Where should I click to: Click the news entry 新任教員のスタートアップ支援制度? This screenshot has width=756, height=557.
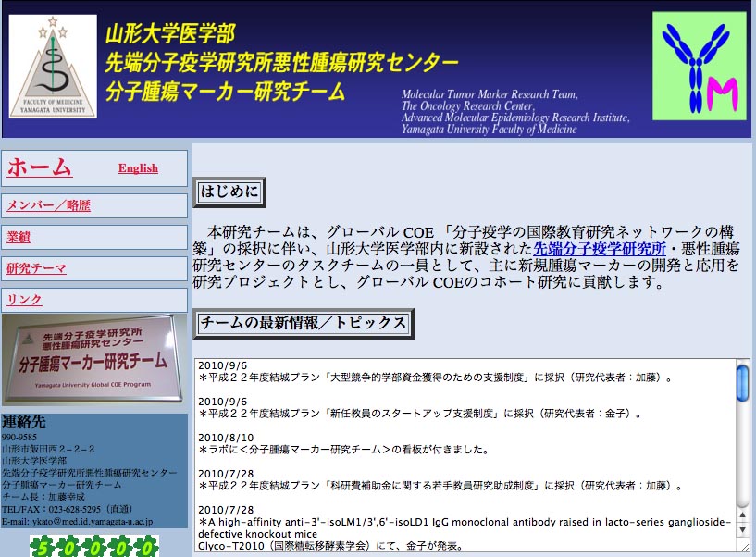point(420,414)
